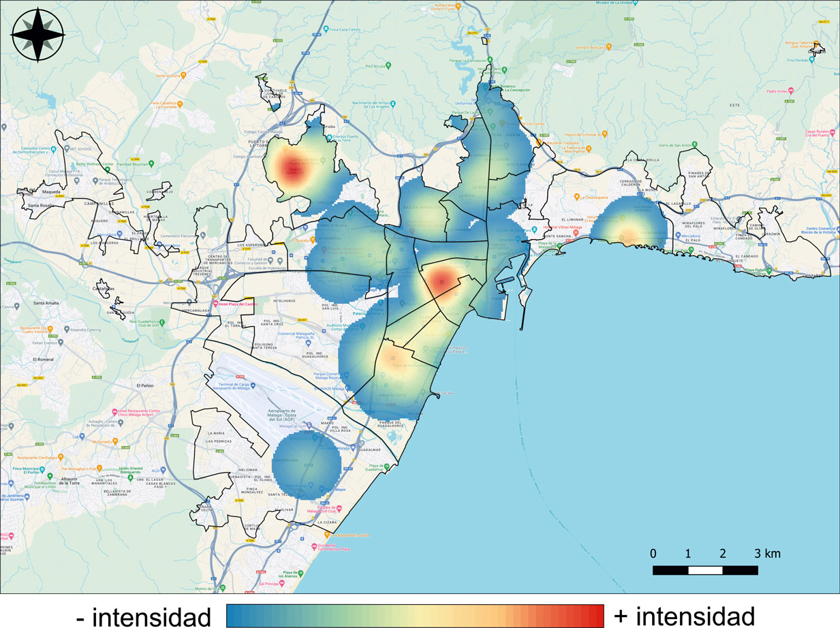Click the Venta El Boticario restaurant pin
Screen dimensions: 840x628
pyautogui.click(x=608, y=47)
